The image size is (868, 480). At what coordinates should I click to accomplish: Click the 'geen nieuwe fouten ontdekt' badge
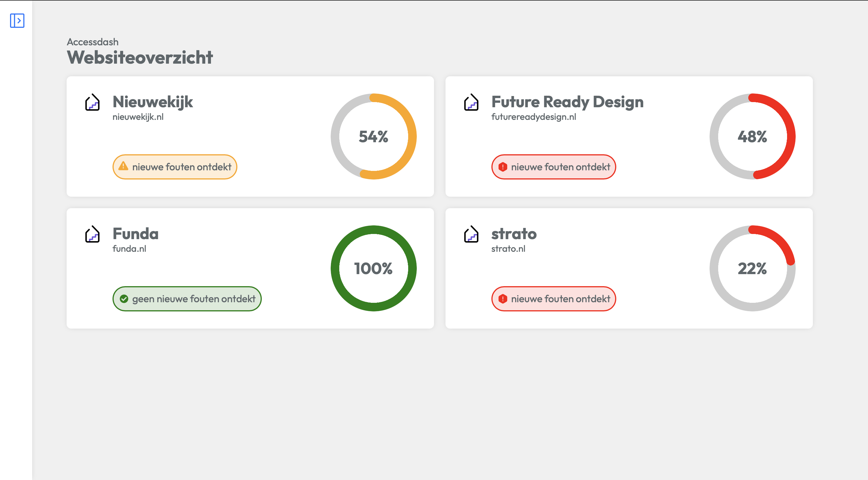pyautogui.click(x=187, y=299)
